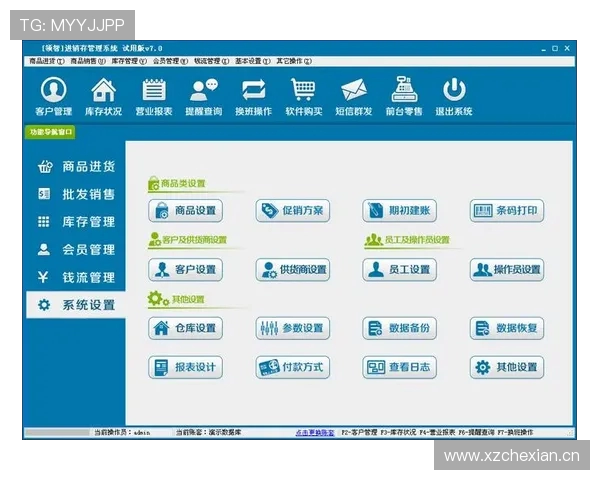Open 条码打印 button

pyautogui.click(x=507, y=211)
